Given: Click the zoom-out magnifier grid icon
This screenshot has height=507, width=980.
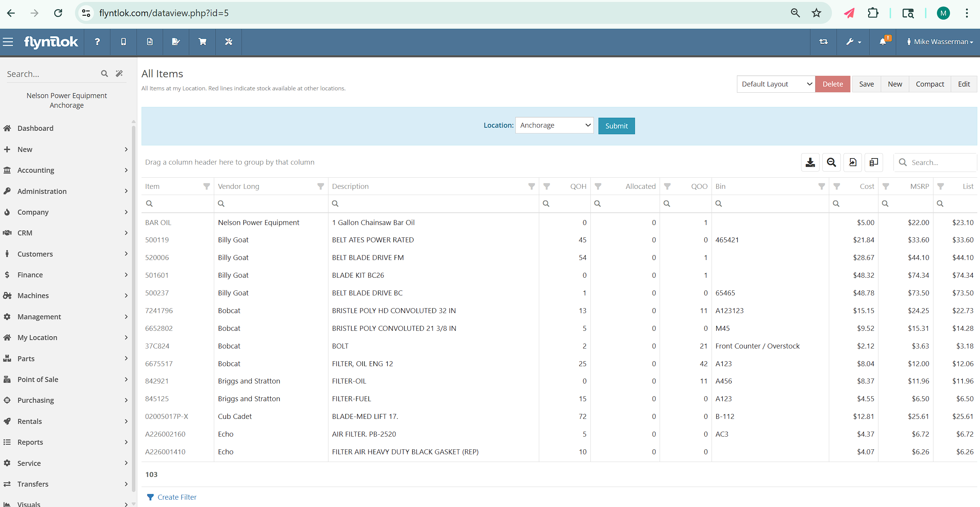Looking at the screenshot, I should pyautogui.click(x=832, y=162).
